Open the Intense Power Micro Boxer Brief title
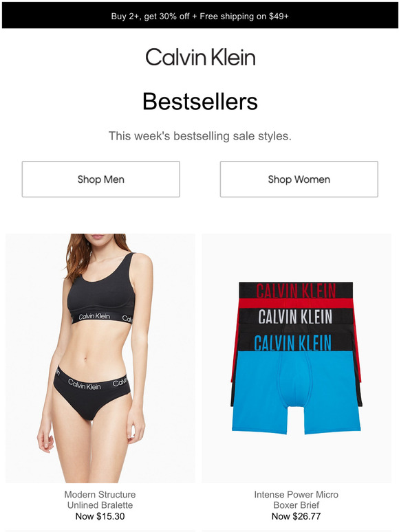This screenshot has height=532, width=399. point(296,500)
